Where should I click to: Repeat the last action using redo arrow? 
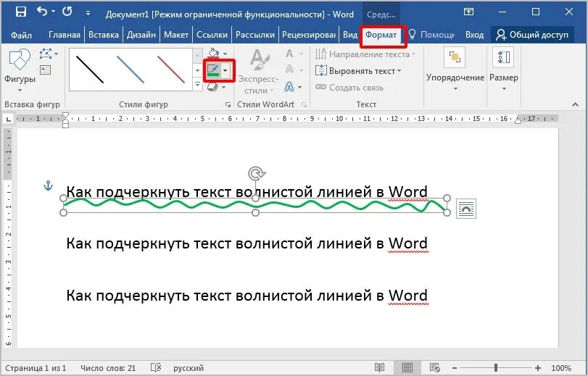coord(67,12)
